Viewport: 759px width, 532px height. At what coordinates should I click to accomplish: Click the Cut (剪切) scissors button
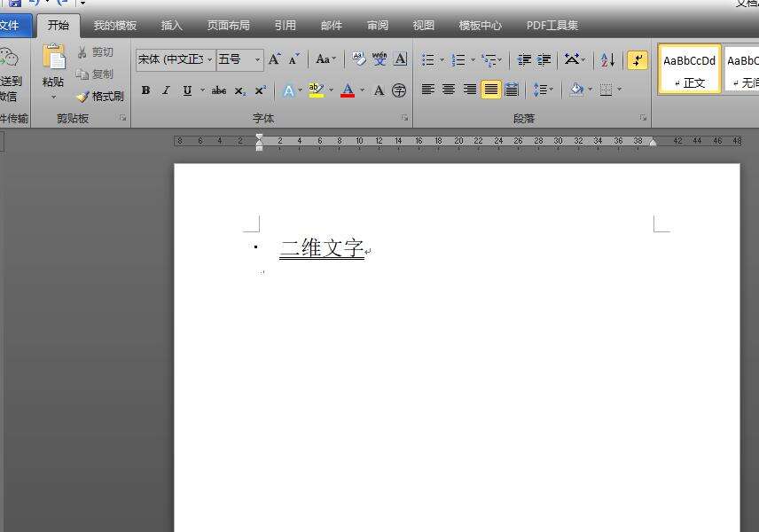[96, 51]
